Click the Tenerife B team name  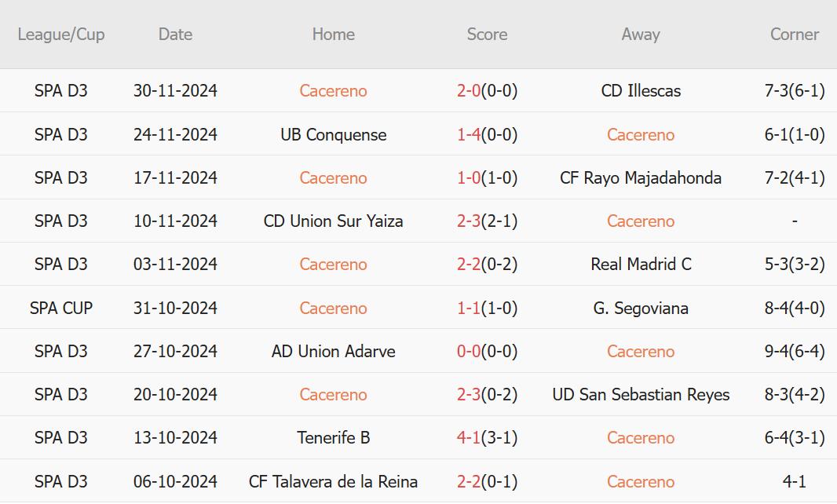pos(333,438)
